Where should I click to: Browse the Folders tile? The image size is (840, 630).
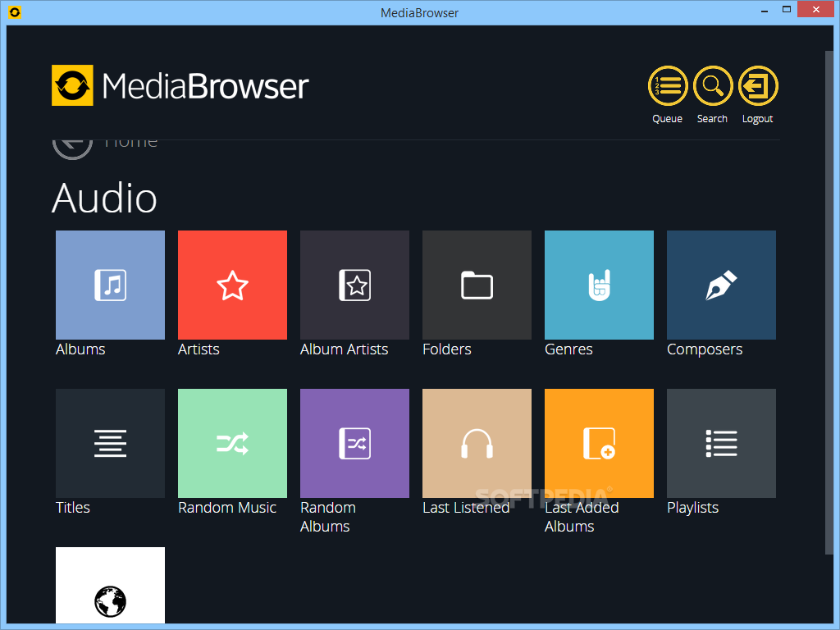pyautogui.click(x=477, y=285)
